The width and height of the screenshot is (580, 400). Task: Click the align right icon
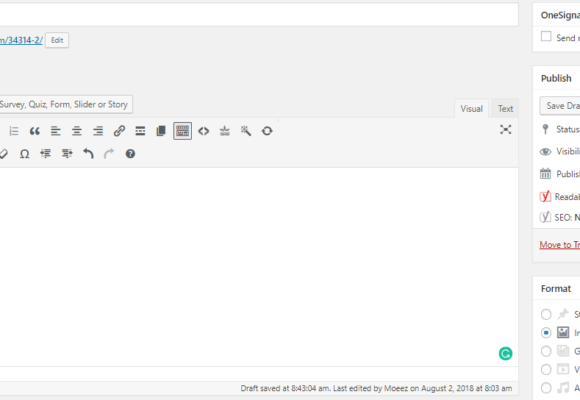(98, 131)
